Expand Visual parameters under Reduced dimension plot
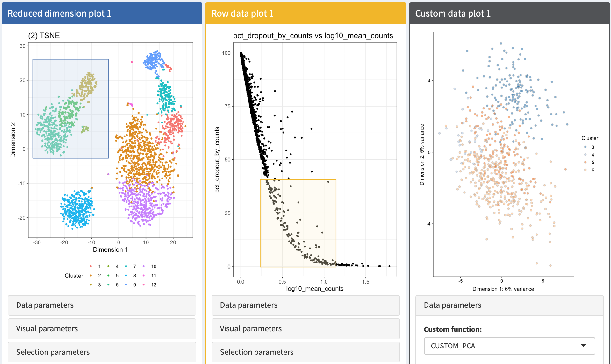Image resolution: width=611 pixels, height=364 pixels. click(102, 329)
